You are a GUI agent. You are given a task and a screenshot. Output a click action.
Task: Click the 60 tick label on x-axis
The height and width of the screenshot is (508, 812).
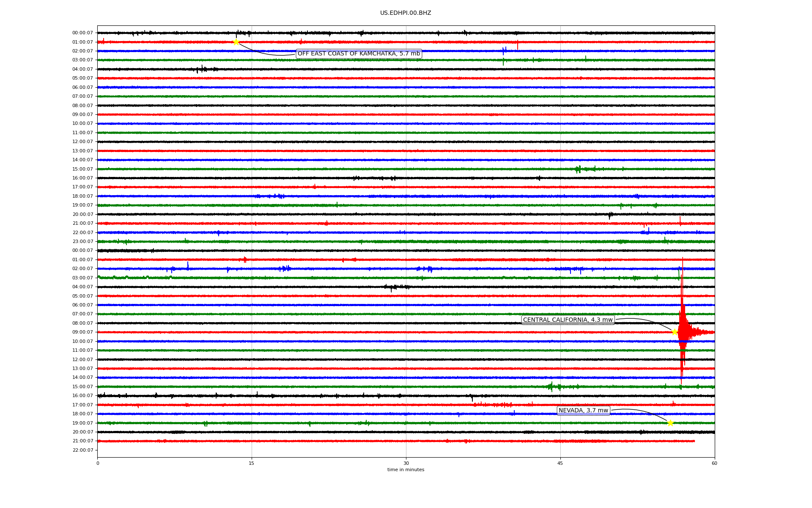coord(714,463)
